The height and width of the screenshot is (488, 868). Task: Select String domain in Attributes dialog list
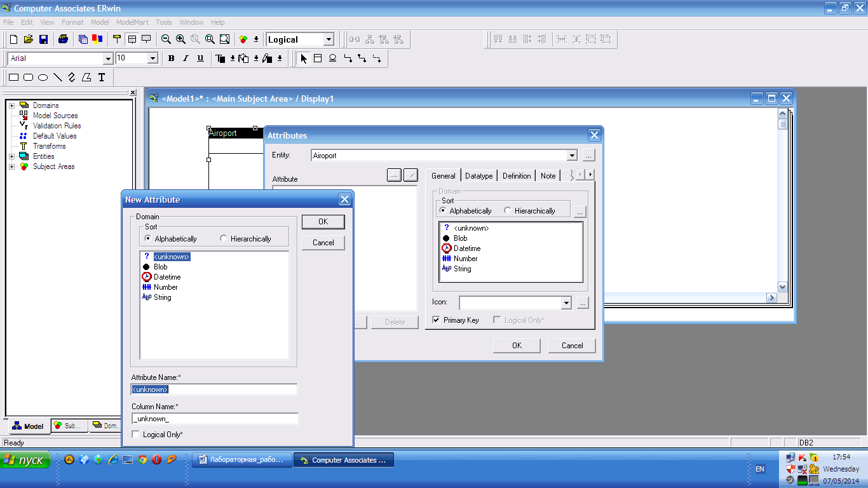point(457,269)
